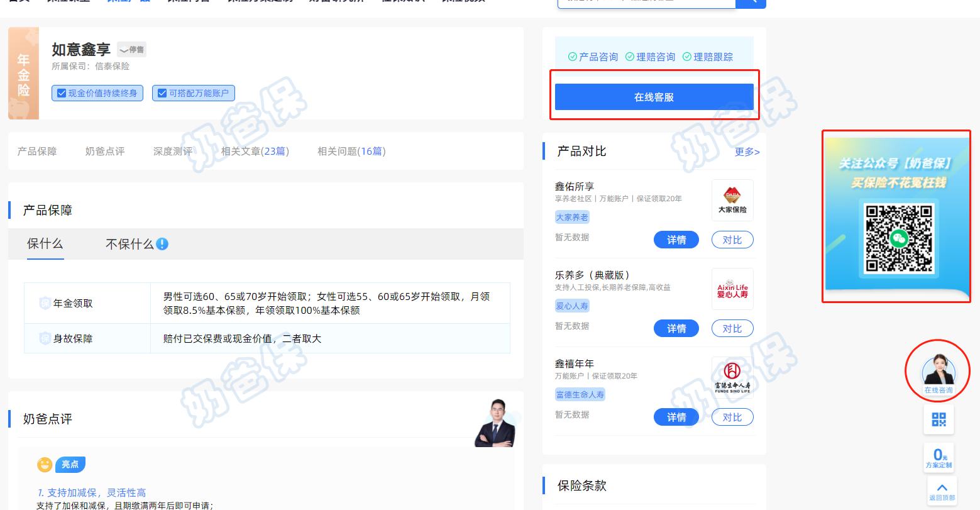
Task: Open the 相关问题(16篇) tab
Action: pyautogui.click(x=351, y=151)
